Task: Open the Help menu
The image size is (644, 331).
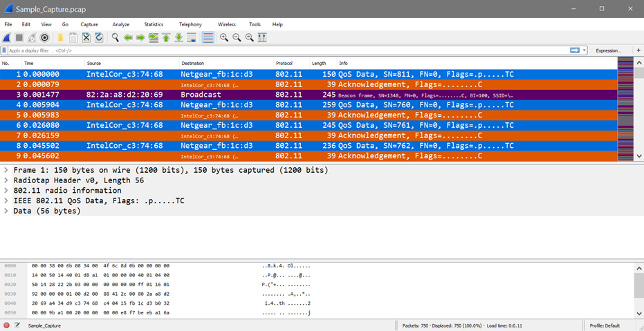Action: (277, 25)
